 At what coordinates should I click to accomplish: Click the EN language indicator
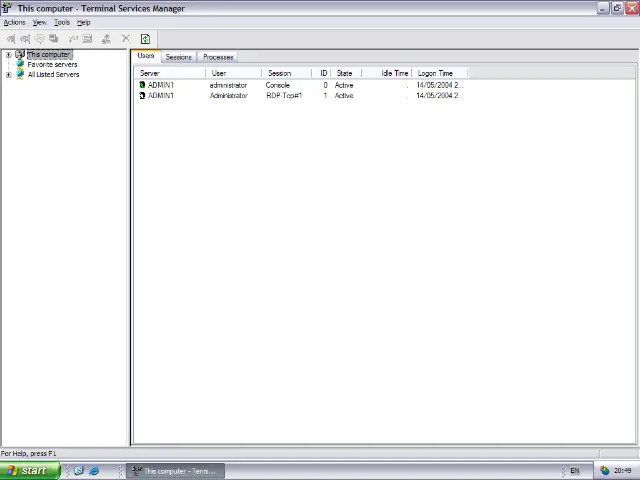(x=575, y=471)
